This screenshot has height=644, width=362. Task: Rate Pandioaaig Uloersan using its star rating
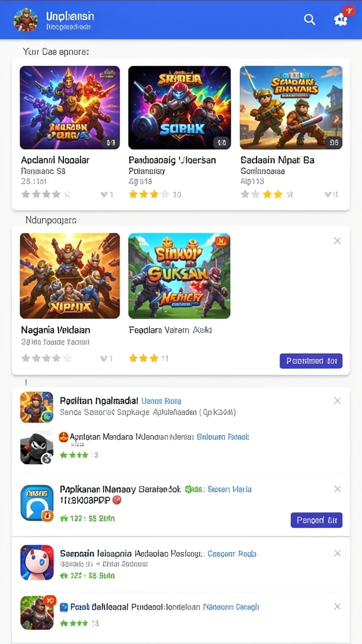tap(149, 195)
